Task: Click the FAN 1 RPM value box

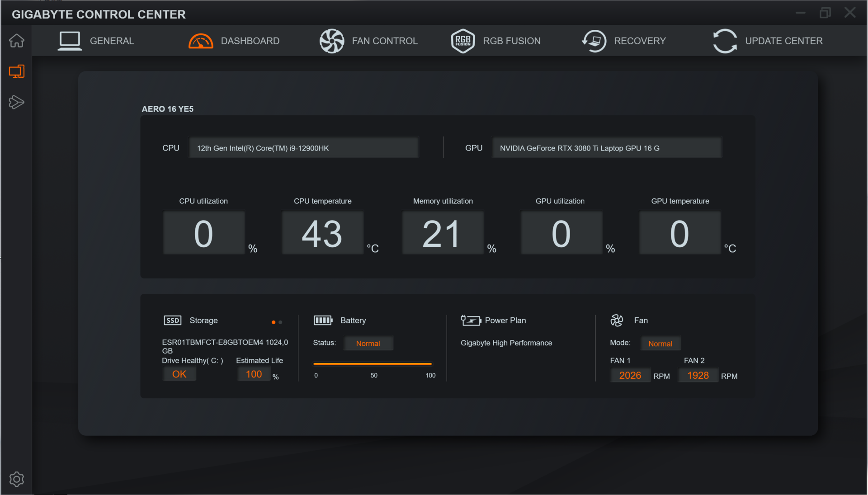Action: 630,376
